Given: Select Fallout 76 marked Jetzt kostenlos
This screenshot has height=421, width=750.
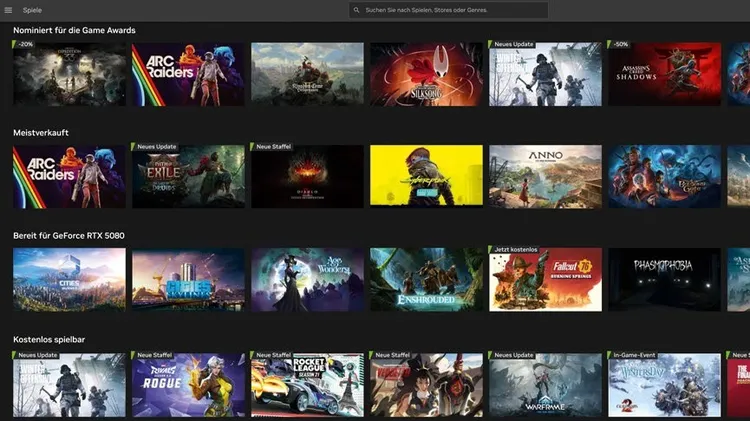Looking at the screenshot, I should click(545, 280).
